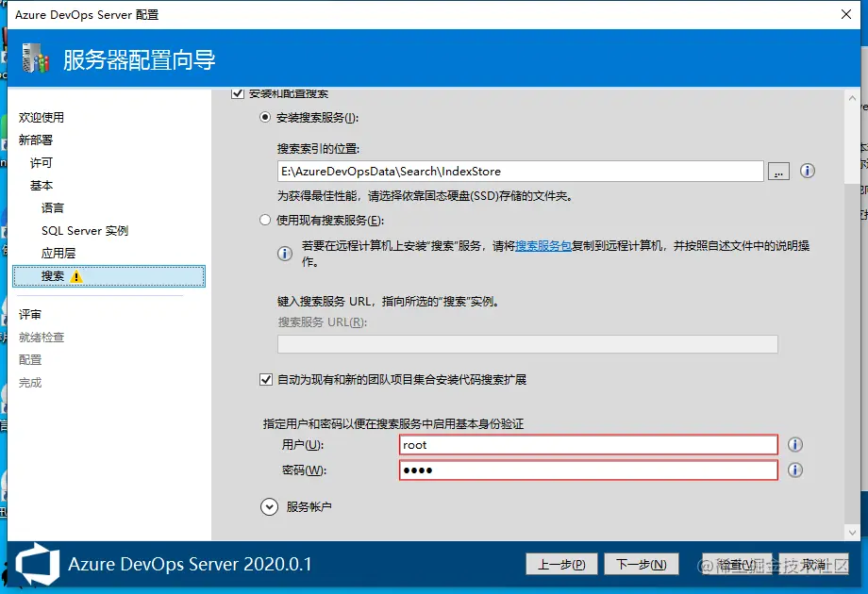Select the 搜索 step in the sidebar
Viewport: 868px width, 594px height.
click(109, 276)
